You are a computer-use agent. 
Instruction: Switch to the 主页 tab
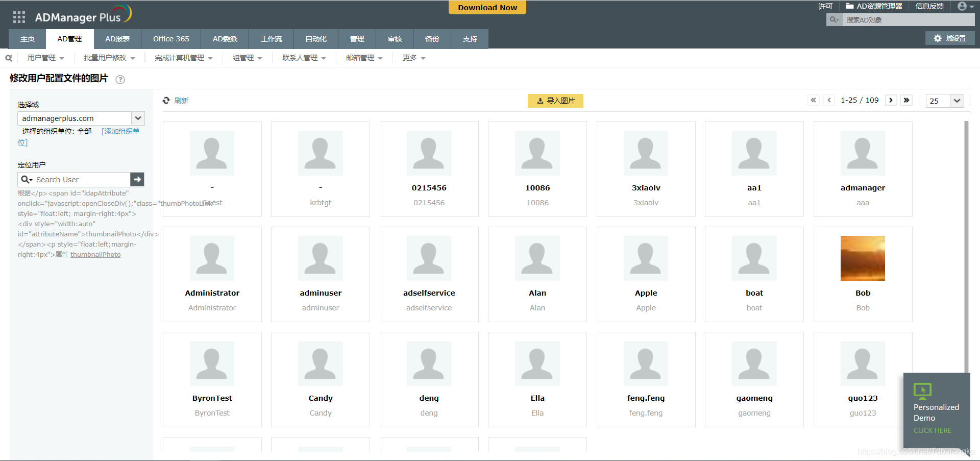(28, 39)
